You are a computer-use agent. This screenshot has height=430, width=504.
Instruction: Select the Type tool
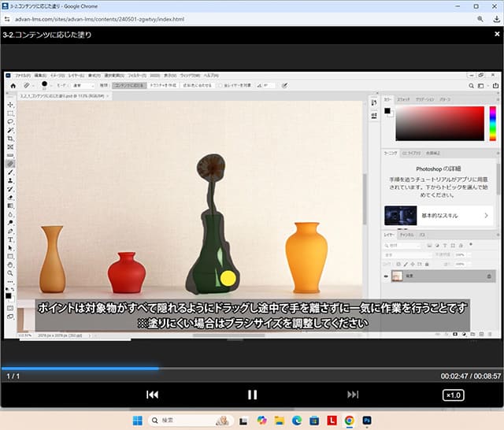coord(10,239)
